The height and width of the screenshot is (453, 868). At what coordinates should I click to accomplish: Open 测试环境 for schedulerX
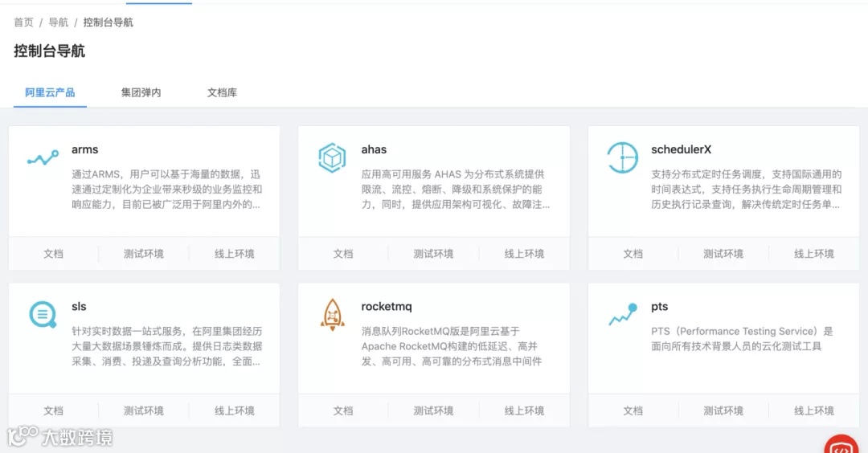[723, 254]
